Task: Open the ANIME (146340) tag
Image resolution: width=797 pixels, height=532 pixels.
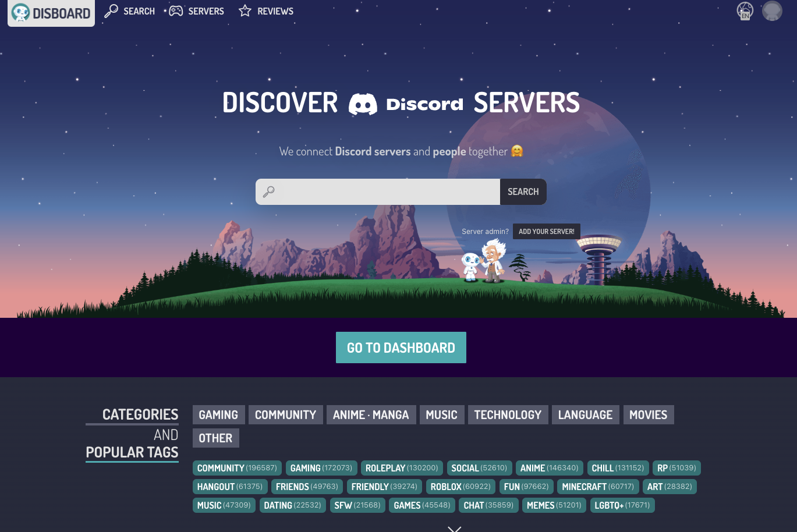Action: [x=550, y=468]
